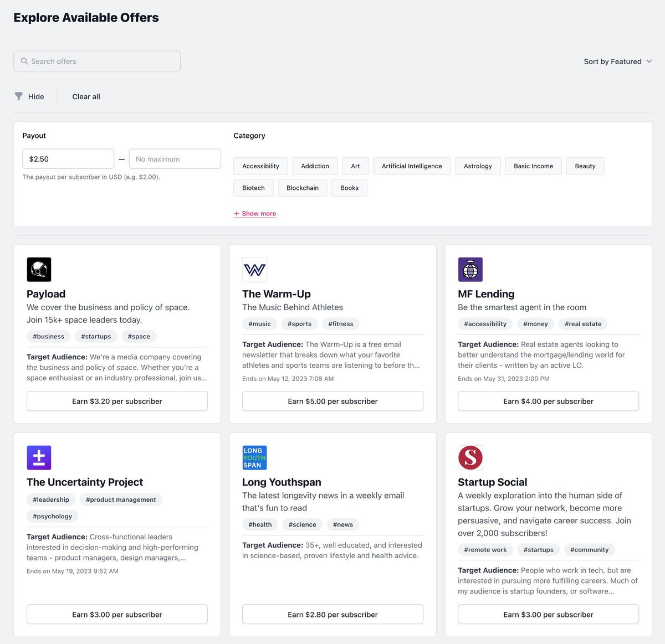Toggle the Accessibility category filter

point(260,166)
